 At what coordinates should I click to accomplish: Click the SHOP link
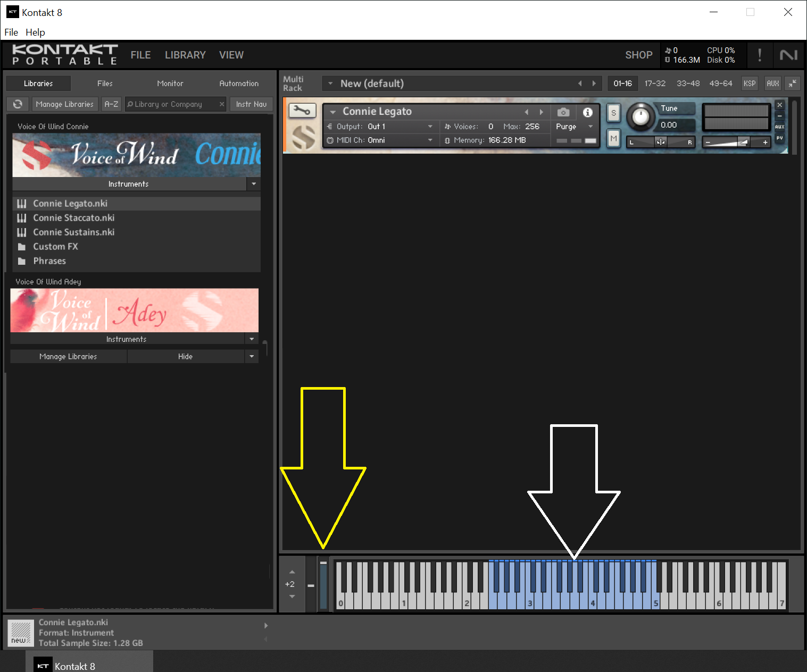(x=638, y=55)
